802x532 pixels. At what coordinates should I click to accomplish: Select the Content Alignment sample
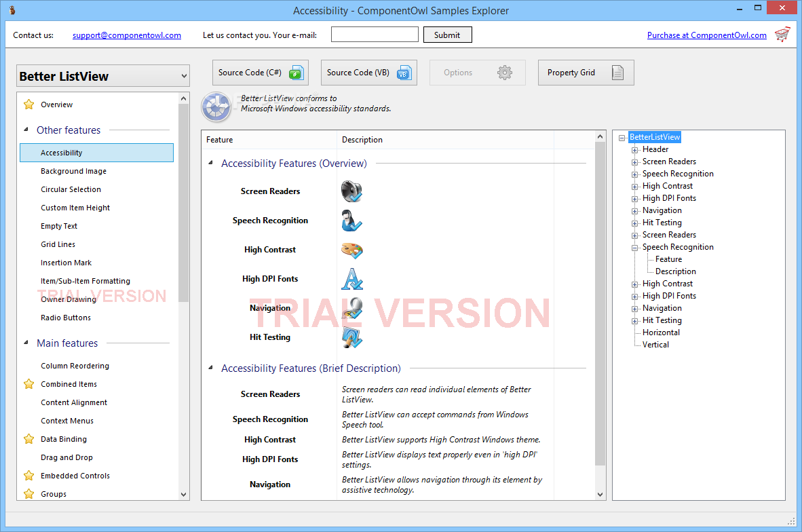(74, 402)
